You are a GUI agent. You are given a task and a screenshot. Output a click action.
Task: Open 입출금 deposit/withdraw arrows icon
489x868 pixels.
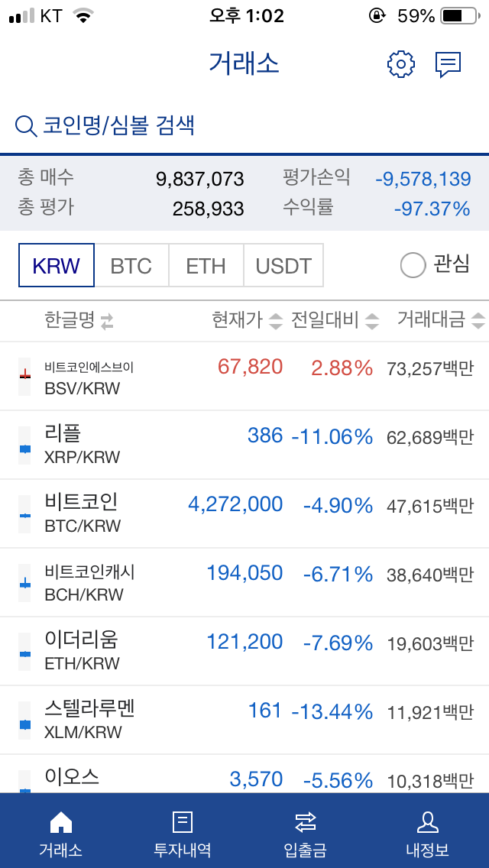click(x=305, y=822)
